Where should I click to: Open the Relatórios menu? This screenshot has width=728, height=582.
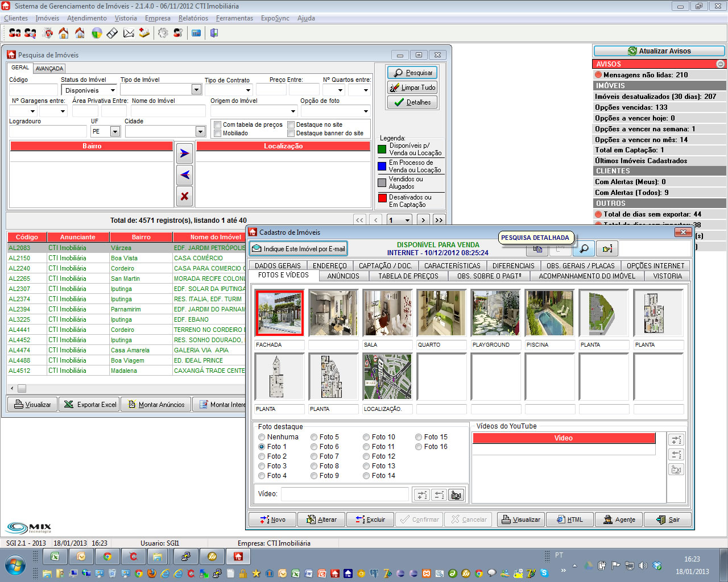193,18
